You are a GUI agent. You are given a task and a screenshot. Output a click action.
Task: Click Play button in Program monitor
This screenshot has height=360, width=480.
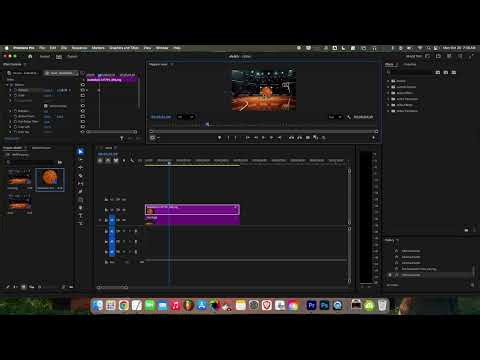point(263,137)
